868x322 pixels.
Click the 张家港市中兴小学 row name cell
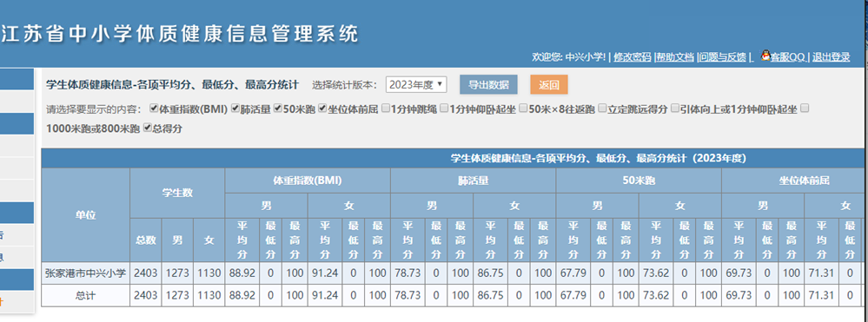[x=86, y=273]
